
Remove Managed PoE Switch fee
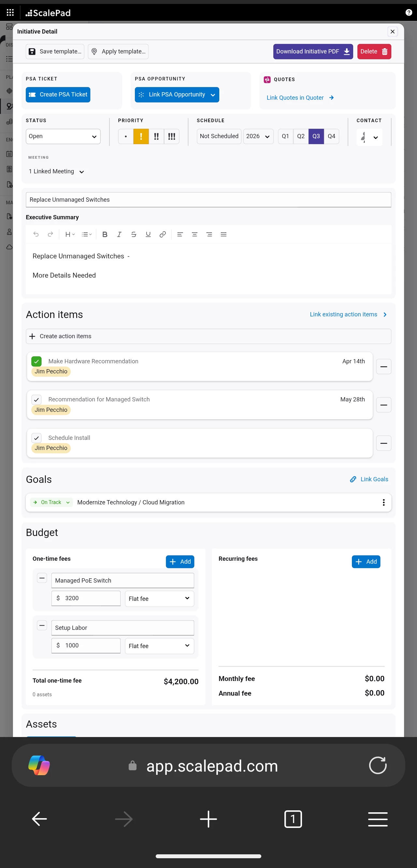point(42,578)
